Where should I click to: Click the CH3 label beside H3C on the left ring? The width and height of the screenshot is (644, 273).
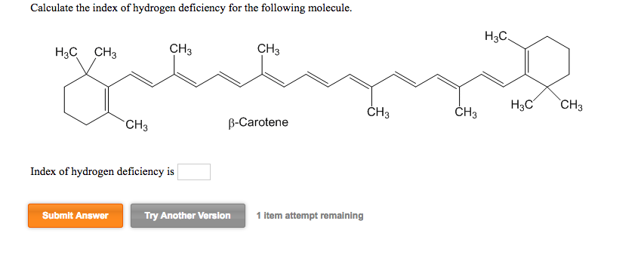(x=106, y=53)
